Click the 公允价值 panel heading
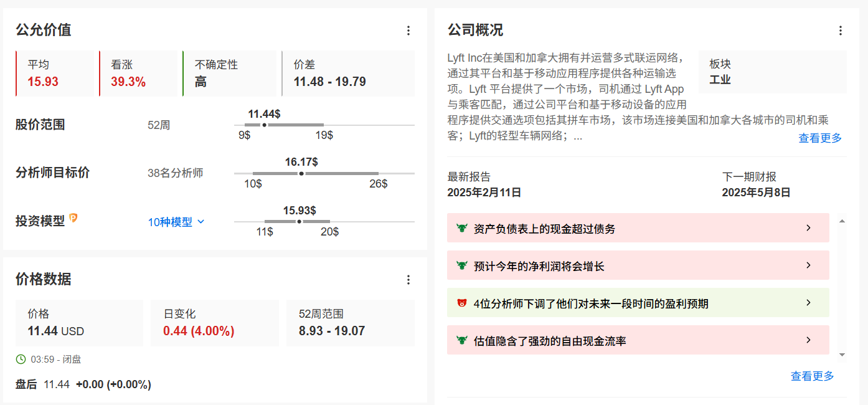The width and height of the screenshot is (868, 405). (x=43, y=30)
